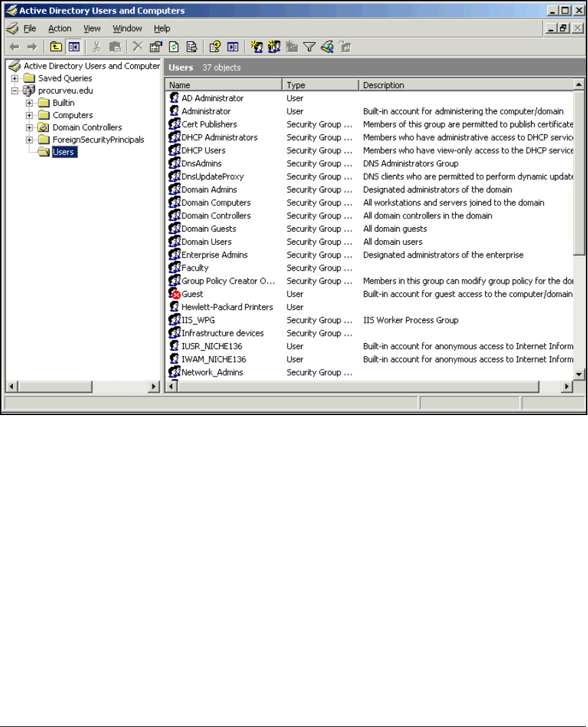Open the Action menu

click(x=60, y=28)
